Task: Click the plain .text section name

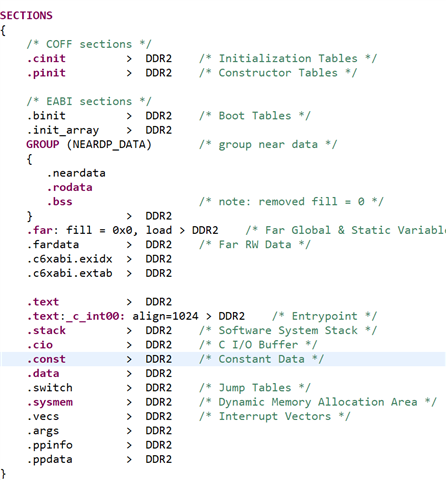Action: [x=43, y=302]
